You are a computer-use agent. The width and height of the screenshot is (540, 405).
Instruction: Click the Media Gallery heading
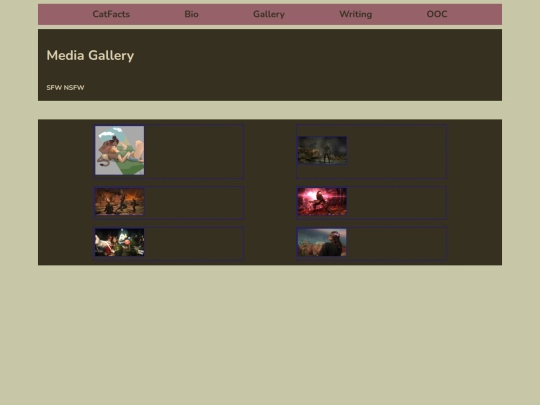click(x=90, y=55)
